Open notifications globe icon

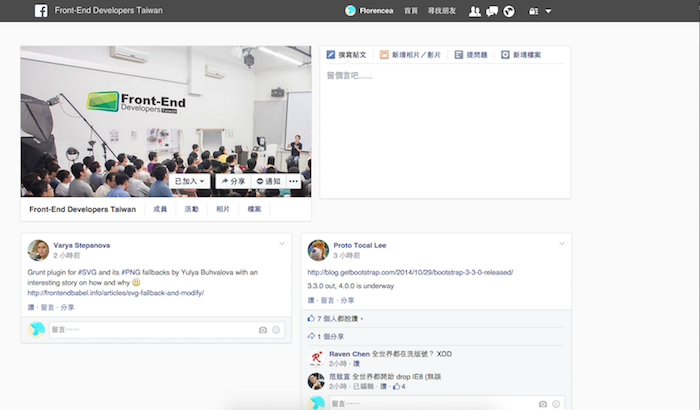[509, 11]
